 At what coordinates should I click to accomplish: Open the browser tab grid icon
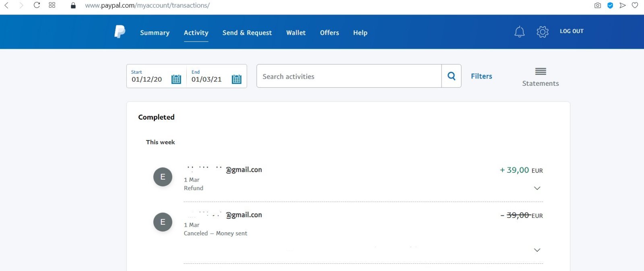(52, 5)
